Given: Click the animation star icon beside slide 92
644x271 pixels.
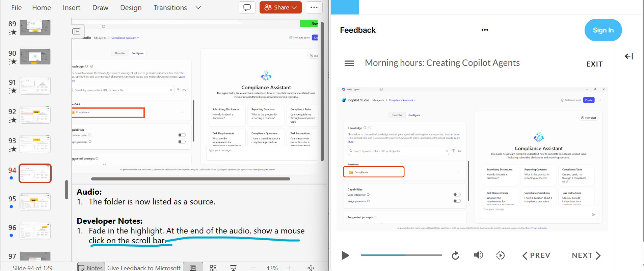Looking at the screenshot, I should pyautogui.click(x=12, y=120).
